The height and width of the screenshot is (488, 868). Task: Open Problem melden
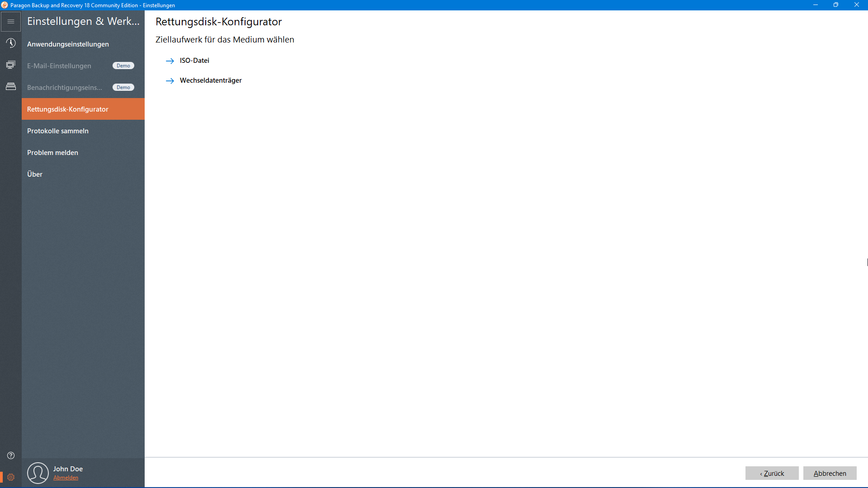52,153
